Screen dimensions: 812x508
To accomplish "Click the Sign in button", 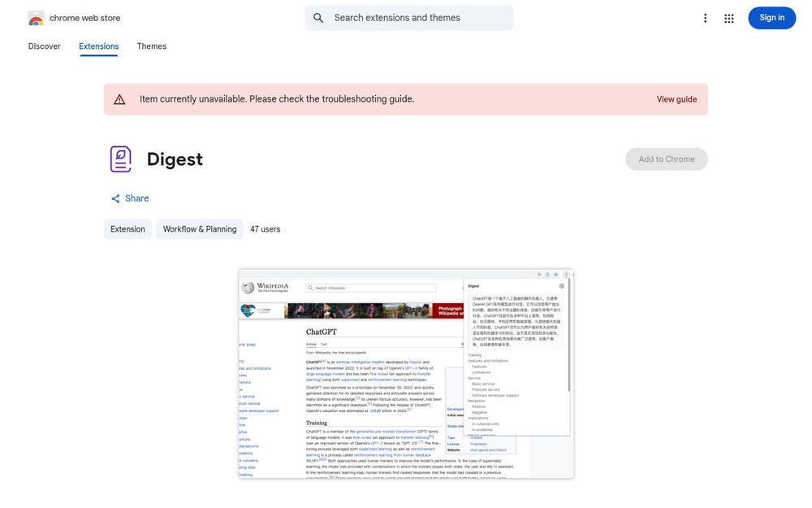I will click(x=771, y=18).
